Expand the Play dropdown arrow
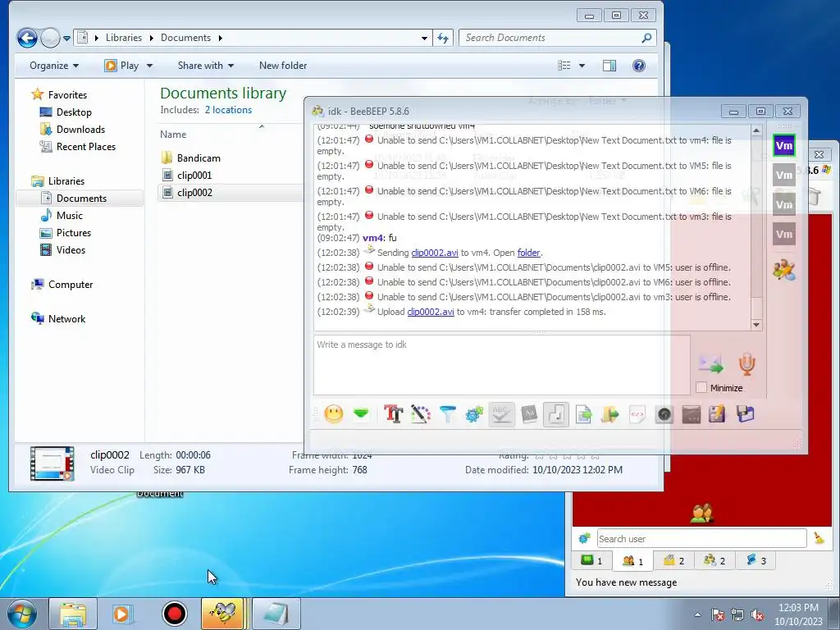The height and width of the screenshot is (630, 840). tap(149, 66)
